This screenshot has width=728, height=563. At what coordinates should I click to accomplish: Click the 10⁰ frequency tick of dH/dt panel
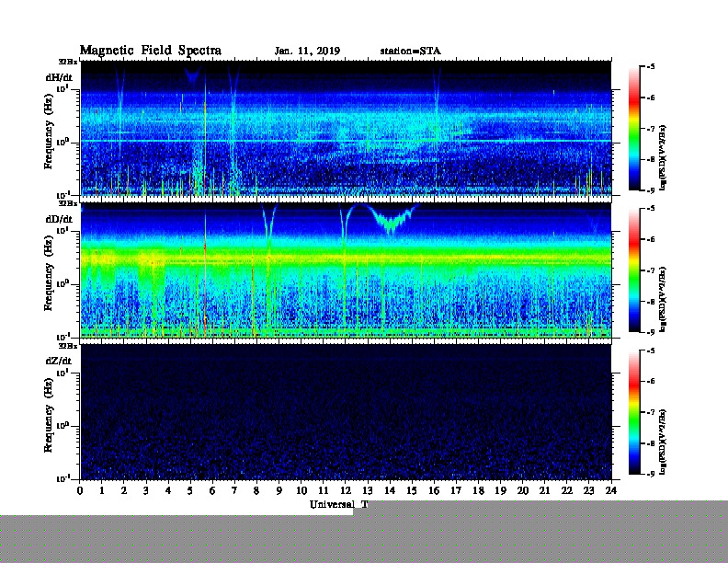(63, 143)
